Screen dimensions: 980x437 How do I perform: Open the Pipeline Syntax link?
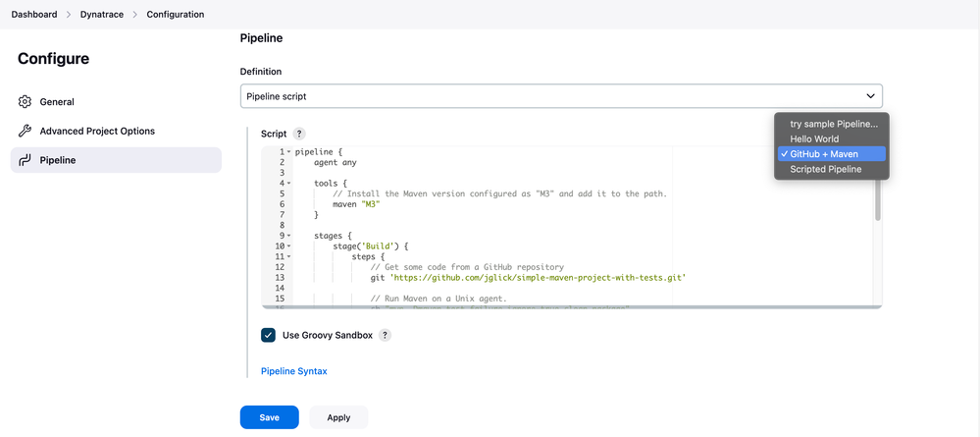point(293,371)
